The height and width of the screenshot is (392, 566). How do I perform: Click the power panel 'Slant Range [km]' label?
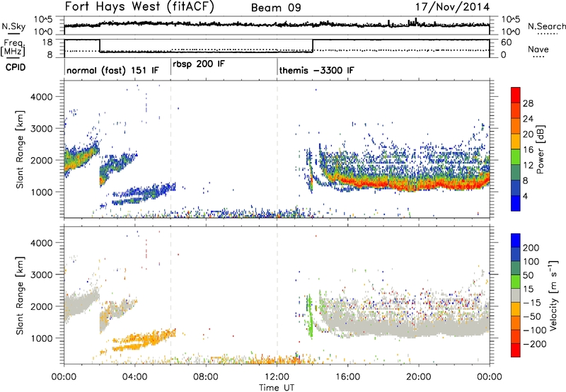(20, 149)
